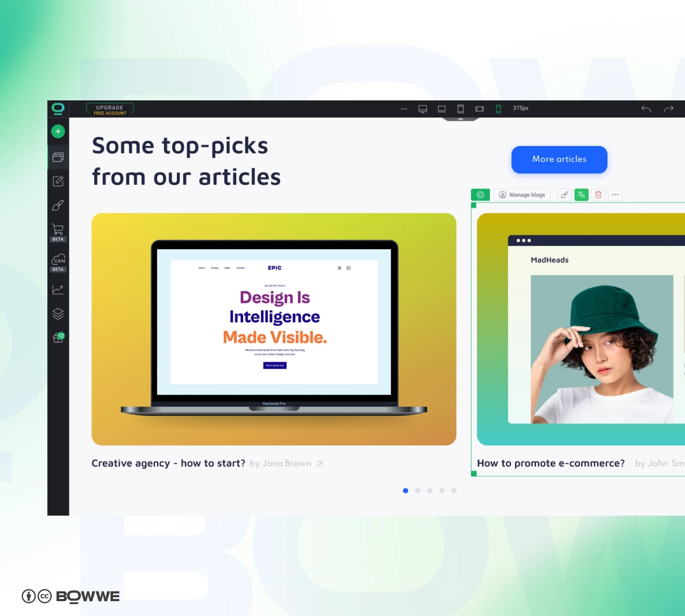Select the fourth carousel dot
This screenshot has height=616, width=685.
click(x=441, y=491)
